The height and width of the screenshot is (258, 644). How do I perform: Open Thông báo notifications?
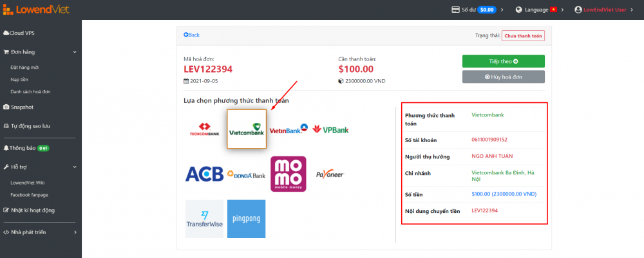[26, 148]
